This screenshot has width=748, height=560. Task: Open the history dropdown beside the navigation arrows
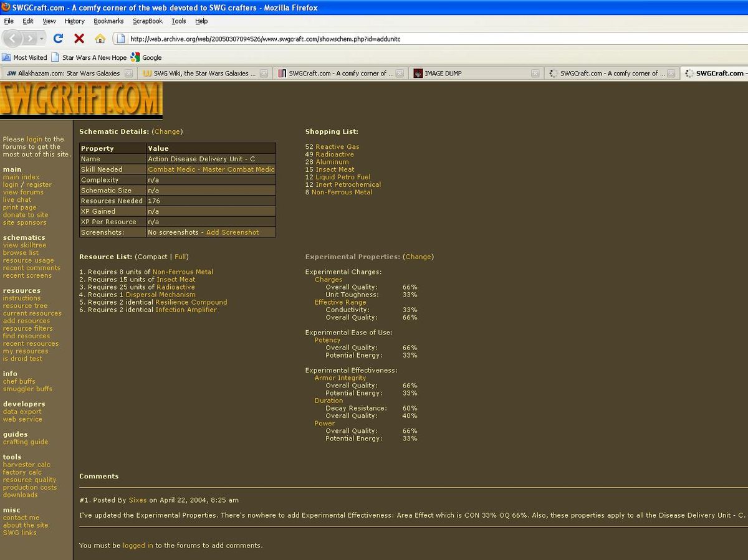coord(42,39)
